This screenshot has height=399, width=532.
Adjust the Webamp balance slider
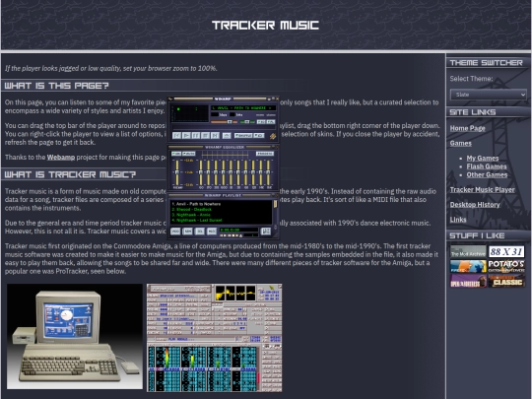click(x=248, y=121)
